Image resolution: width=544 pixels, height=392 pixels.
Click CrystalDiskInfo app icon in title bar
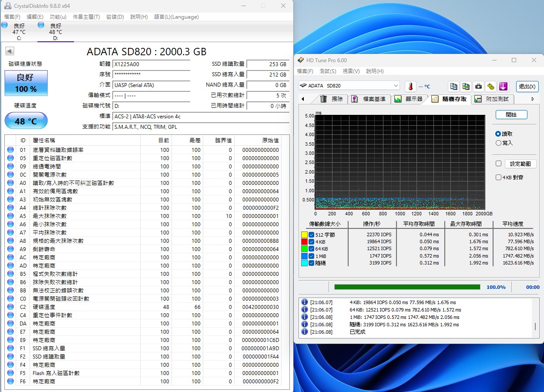(8, 6)
